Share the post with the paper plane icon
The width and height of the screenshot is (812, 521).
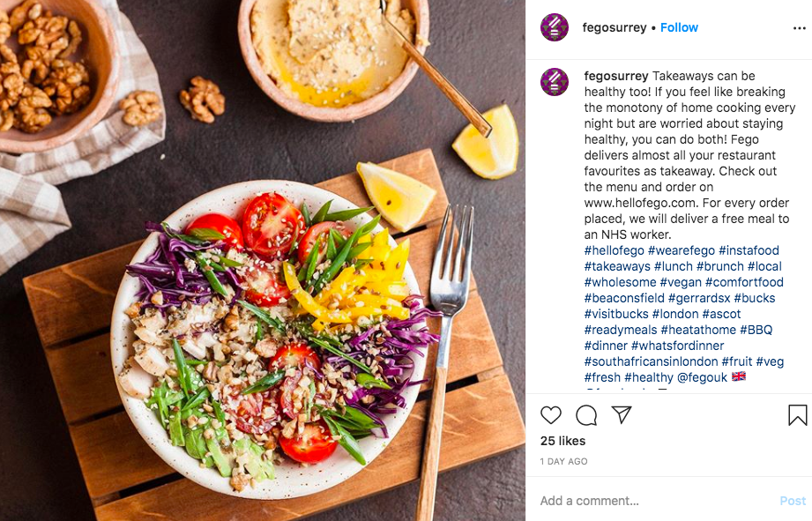pyautogui.click(x=622, y=415)
